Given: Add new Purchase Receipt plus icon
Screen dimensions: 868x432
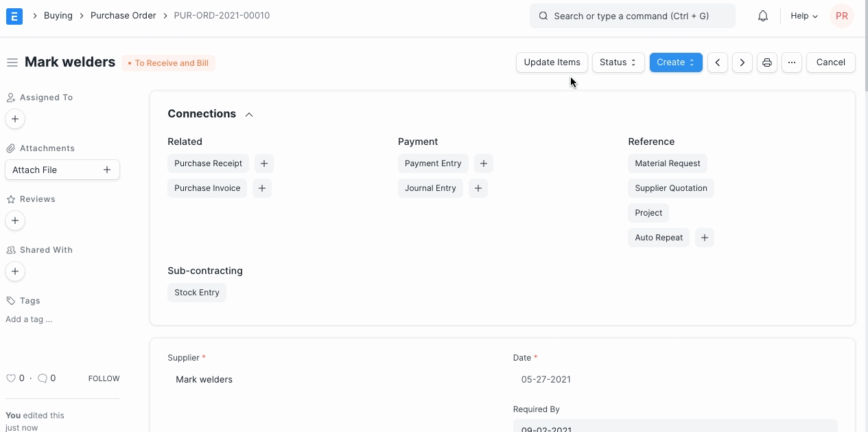Looking at the screenshot, I should pyautogui.click(x=263, y=163).
